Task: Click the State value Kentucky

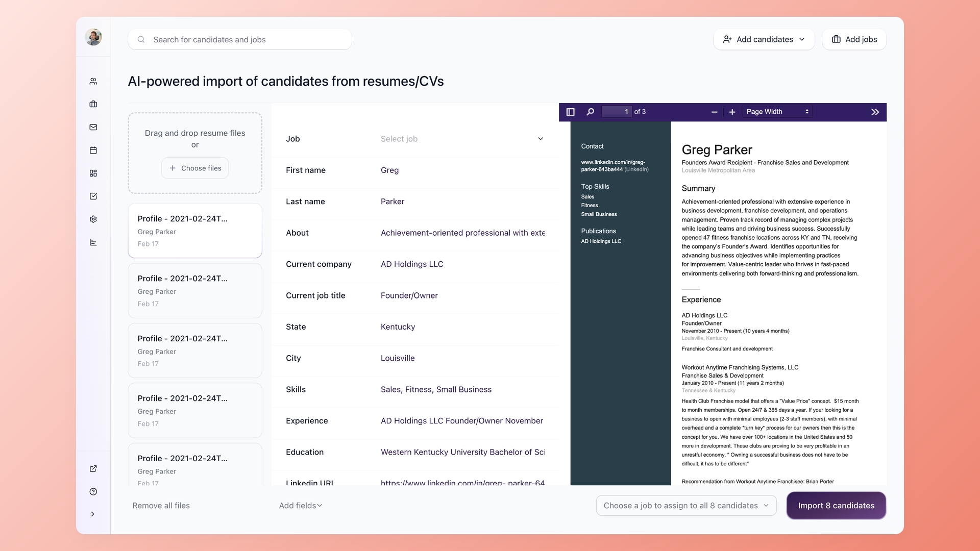Action: click(398, 327)
